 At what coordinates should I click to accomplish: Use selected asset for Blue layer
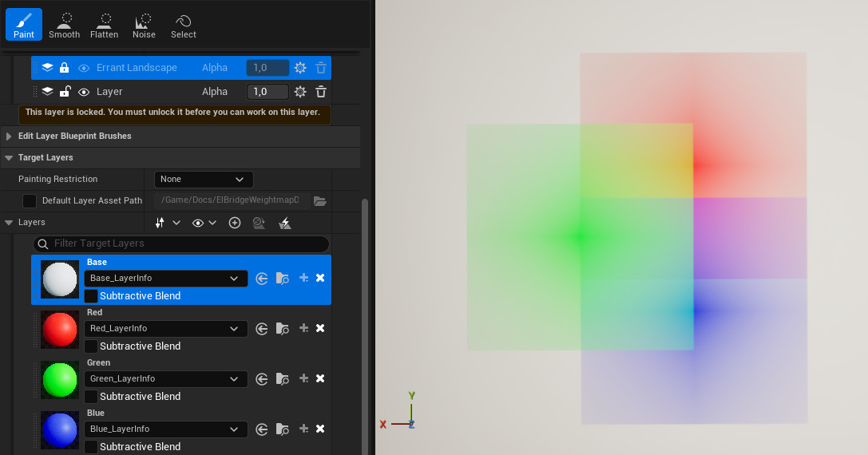(x=262, y=429)
